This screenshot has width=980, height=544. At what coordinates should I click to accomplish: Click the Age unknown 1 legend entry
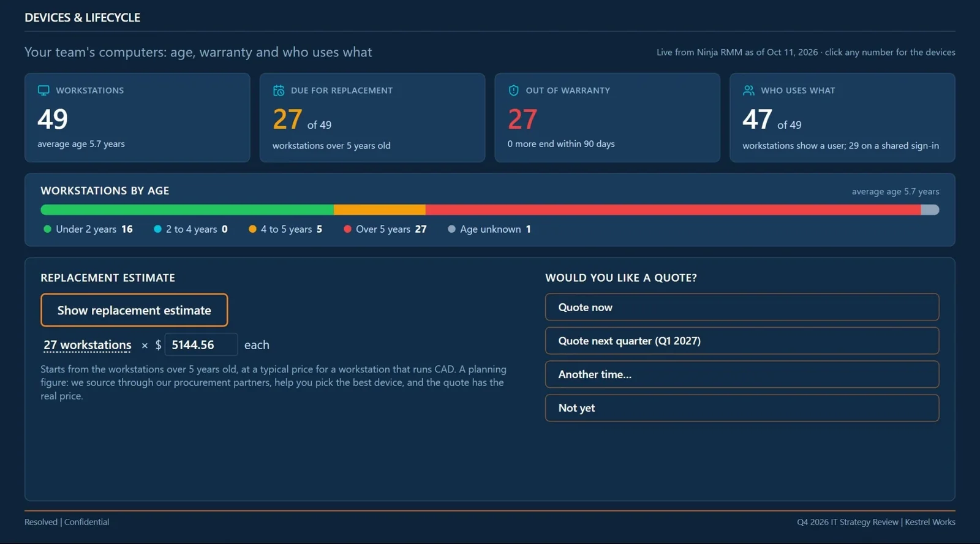[489, 229]
